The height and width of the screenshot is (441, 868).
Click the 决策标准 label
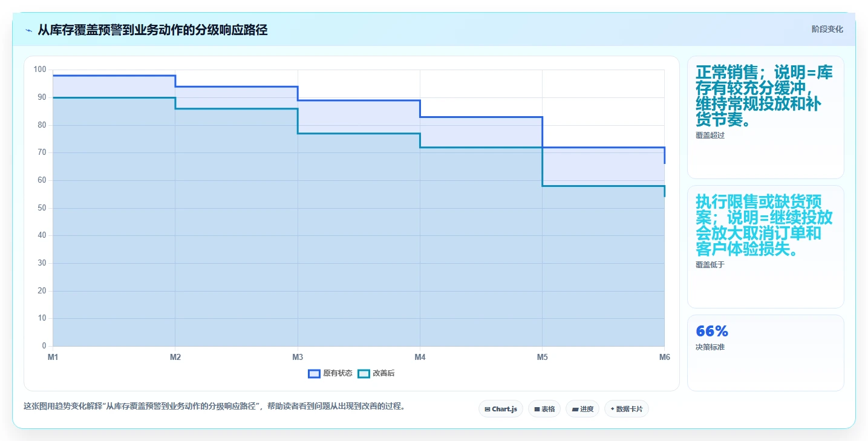(x=710, y=347)
